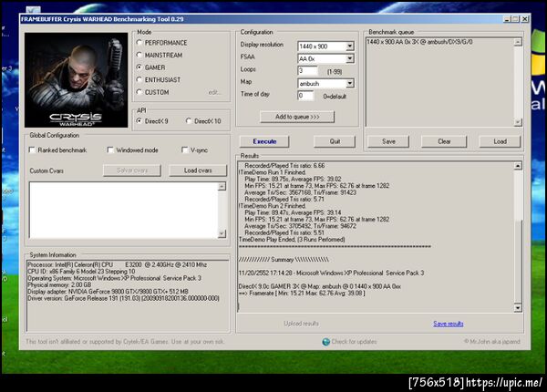Image resolution: width=547 pixels, height=392 pixels.
Task: Click the Framerate summary line in Results
Action: pyautogui.click(x=302, y=294)
